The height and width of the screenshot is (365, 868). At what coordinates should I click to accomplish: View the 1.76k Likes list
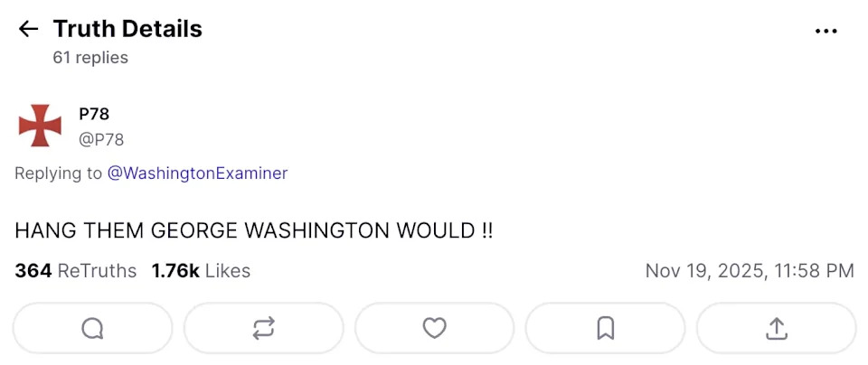pos(201,270)
